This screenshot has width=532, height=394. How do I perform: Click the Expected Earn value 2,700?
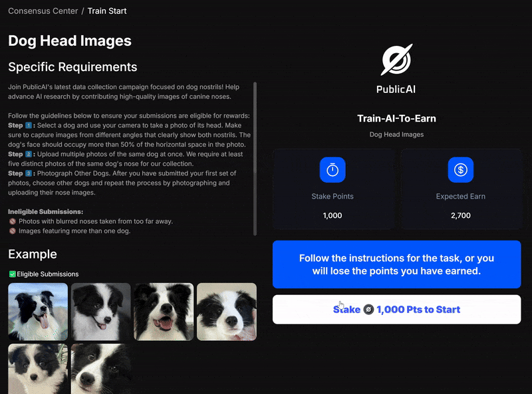(461, 215)
